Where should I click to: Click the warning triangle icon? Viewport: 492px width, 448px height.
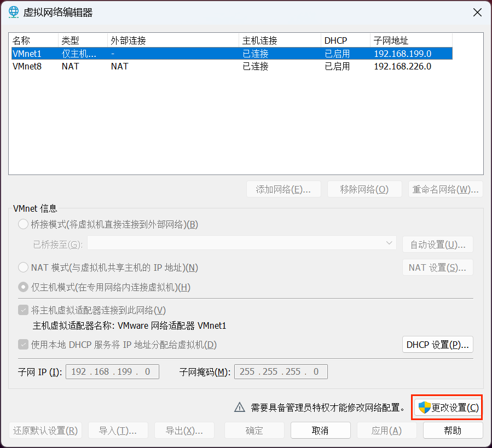point(240,408)
